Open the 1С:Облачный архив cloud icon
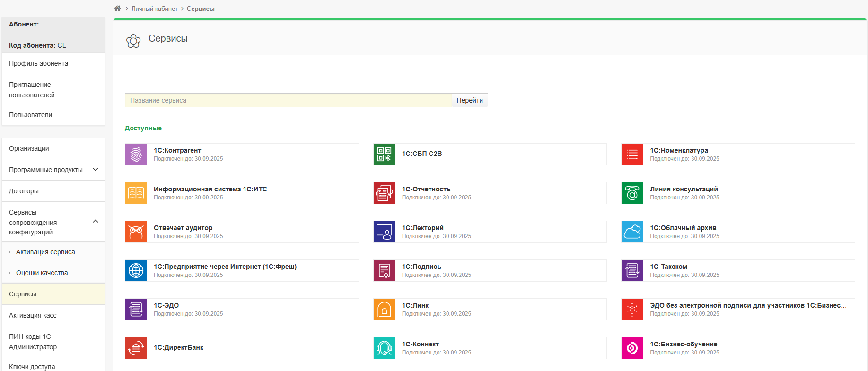Image resolution: width=868 pixels, height=371 pixels. (632, 232)
